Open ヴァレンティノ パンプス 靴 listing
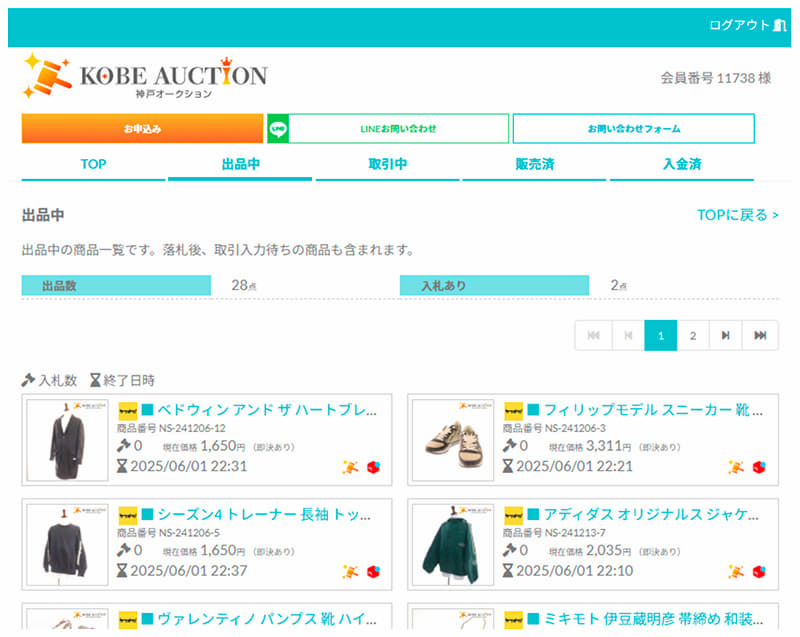800x637 pixels. [267, 619]
